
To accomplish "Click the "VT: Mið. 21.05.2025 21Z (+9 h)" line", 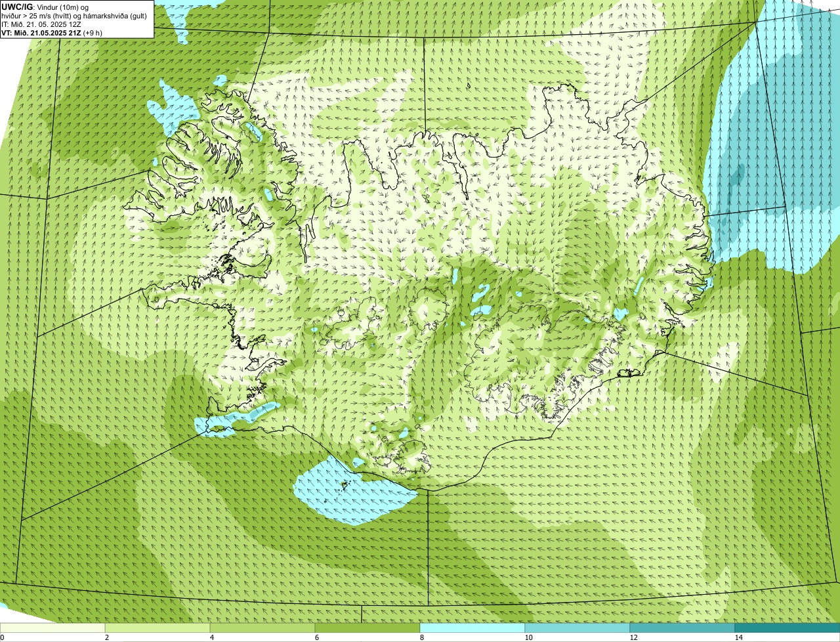I will 52,33.
